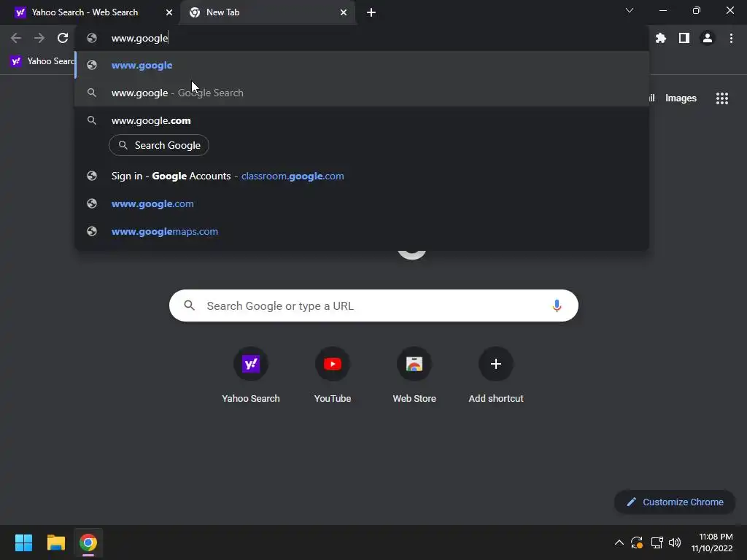This screenshot has width=747, height=560.
Task: Open the Yahoo Search shortcut tile
Action: pos(251,376)
